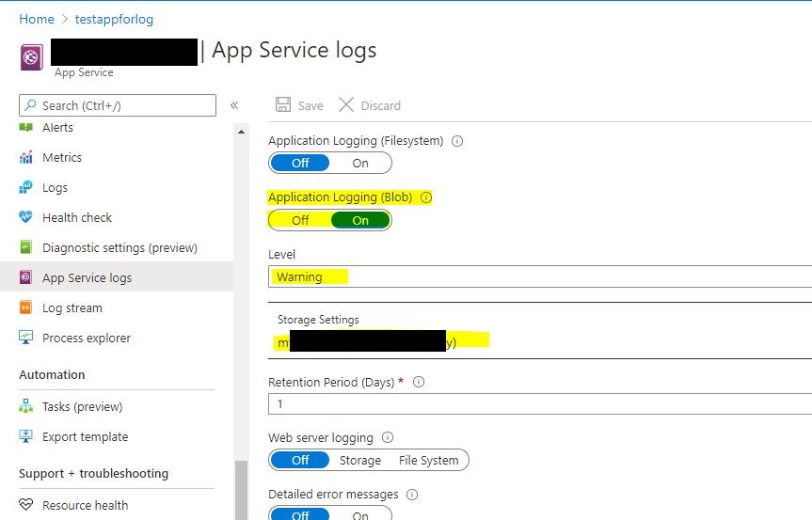812x520 pixels.
Task: Click the sidebar scrollbar up arrow
Action: coord(241,132)
